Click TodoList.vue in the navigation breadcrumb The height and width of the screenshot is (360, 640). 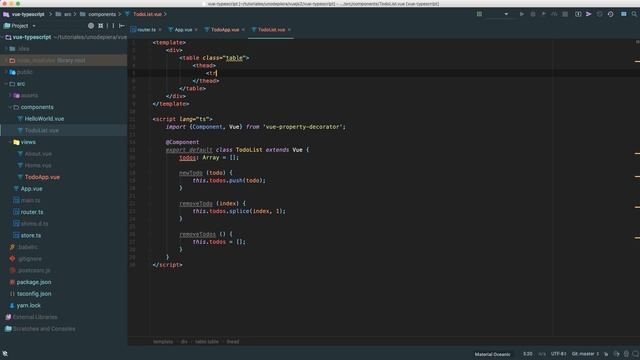point(147,14)
